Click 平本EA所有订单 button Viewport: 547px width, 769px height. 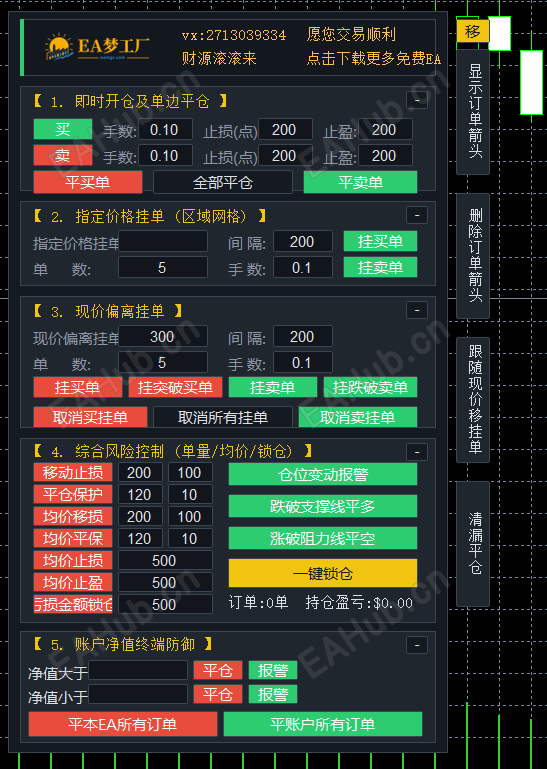pyautogui.click(x=123, y=724)
